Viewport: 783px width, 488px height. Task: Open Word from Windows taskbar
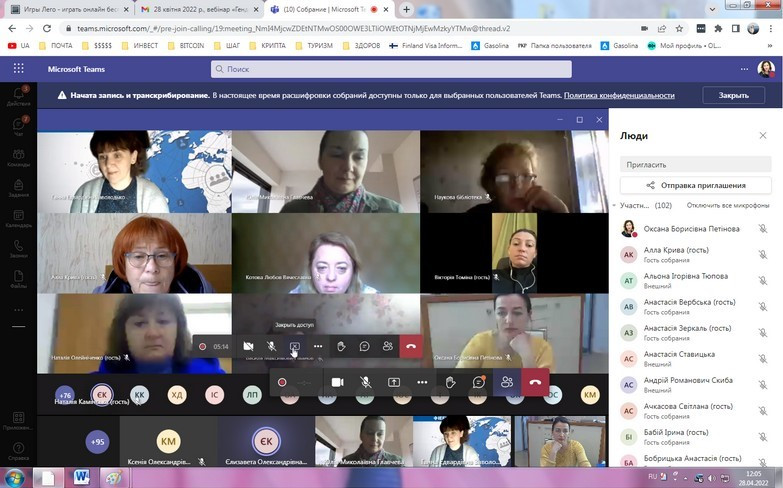81,477
